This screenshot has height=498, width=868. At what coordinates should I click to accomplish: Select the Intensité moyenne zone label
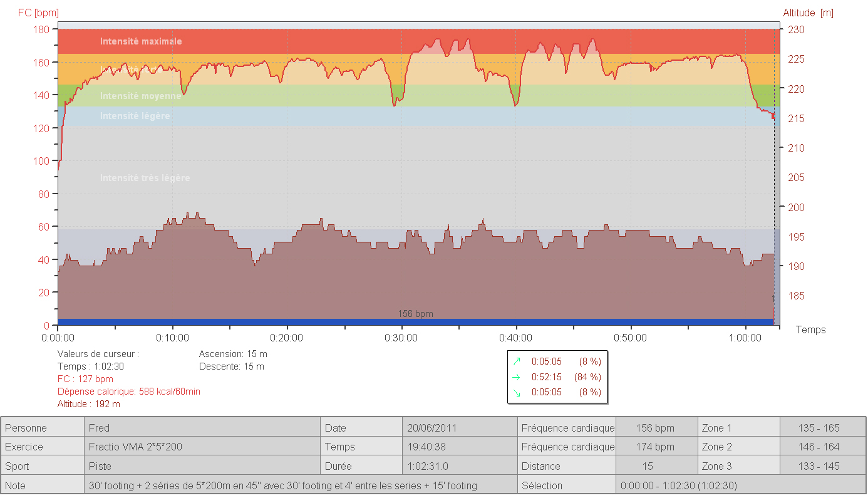141,96
